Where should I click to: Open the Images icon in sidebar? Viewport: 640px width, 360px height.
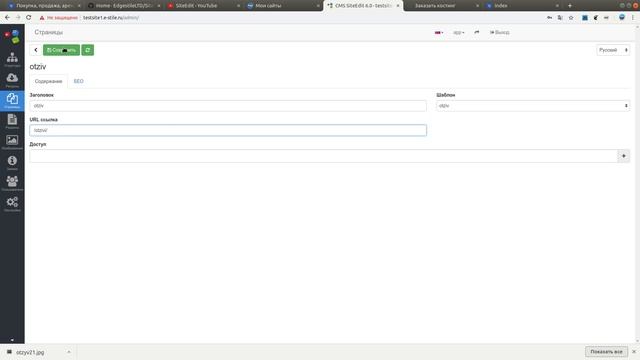[12, 142]
